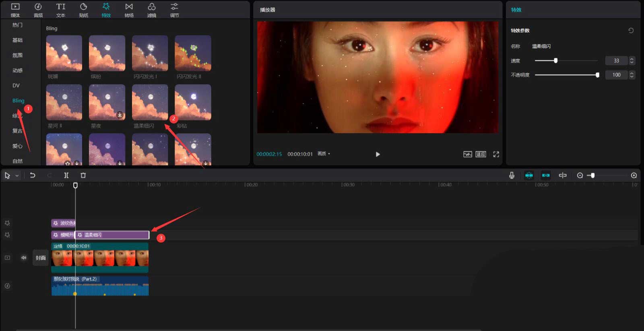Enter fullscreen preview in player
This screenshot has height=331, width=644.
[x=496, y=154]
